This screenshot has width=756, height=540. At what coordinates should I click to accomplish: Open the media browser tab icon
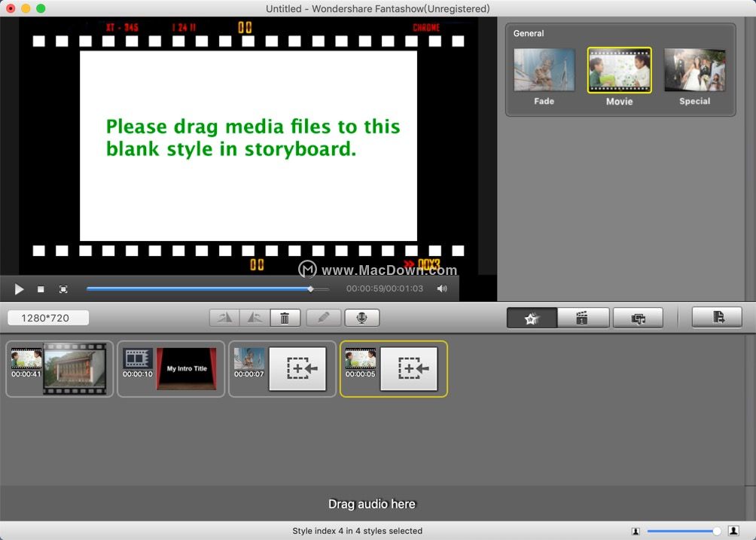[638, 318]
